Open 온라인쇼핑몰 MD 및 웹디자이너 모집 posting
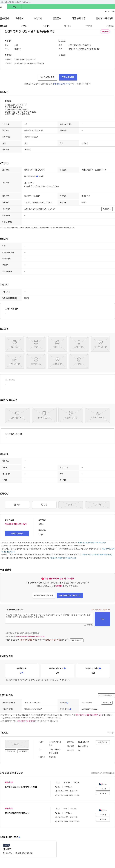The image size is (115, 868). click(21, 787)
